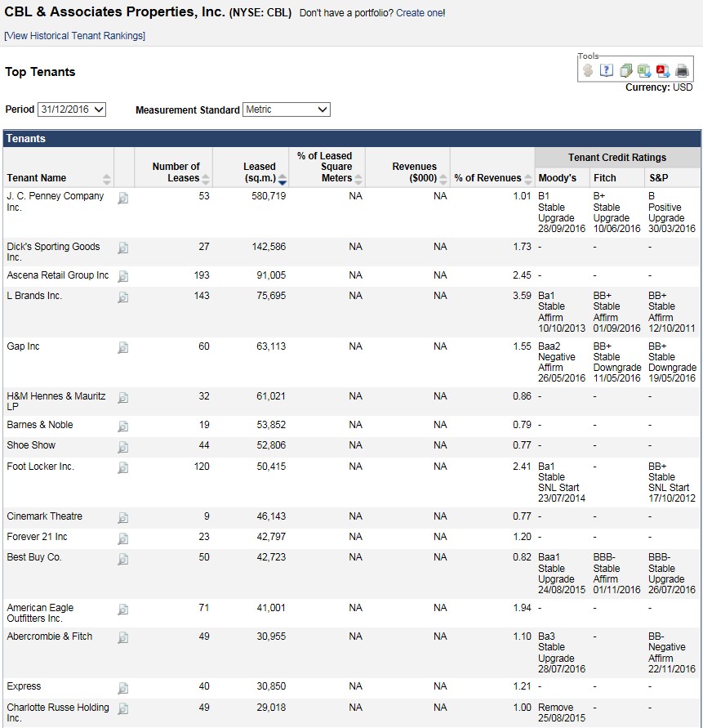Click the View Historical Tenant Rankings link

74,36
